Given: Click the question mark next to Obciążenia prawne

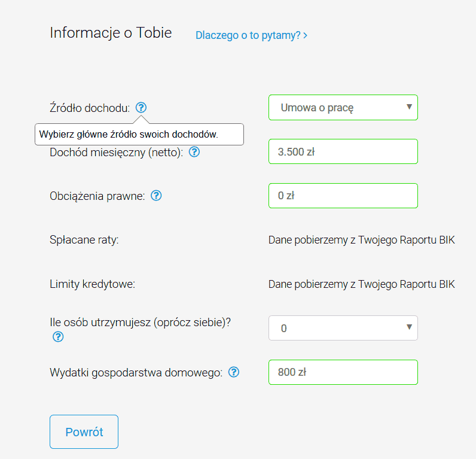Looking at the screenshot, I should (x=157, y=196).
